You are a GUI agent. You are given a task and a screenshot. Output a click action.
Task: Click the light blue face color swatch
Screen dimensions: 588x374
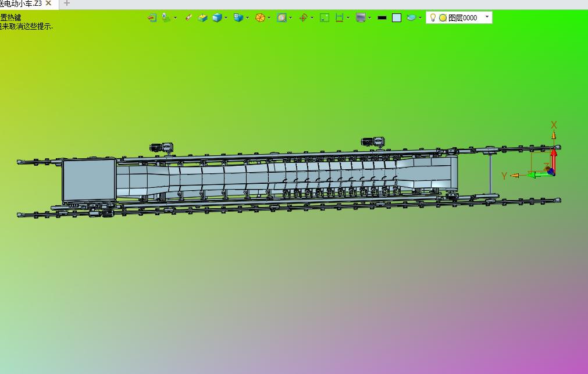pos(397,17)
